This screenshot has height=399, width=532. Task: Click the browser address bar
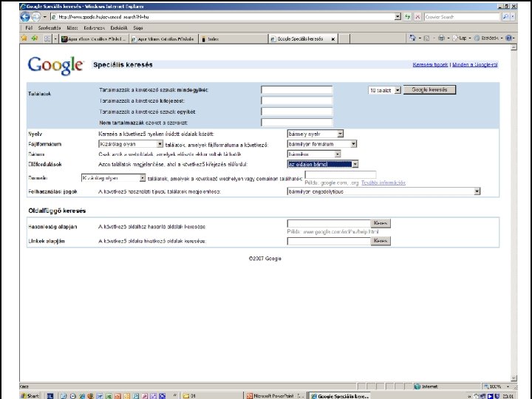[x=222, y=16]
